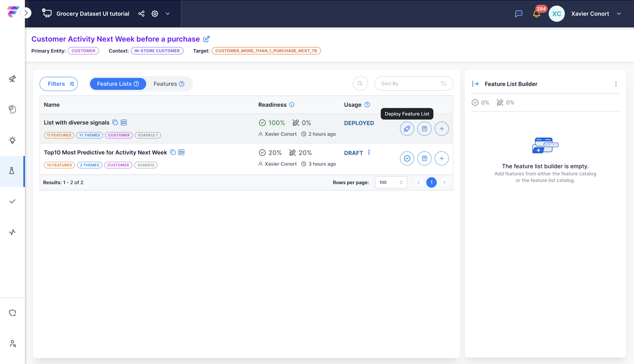Click the 11 FEATURES tag

click(59, 135)
